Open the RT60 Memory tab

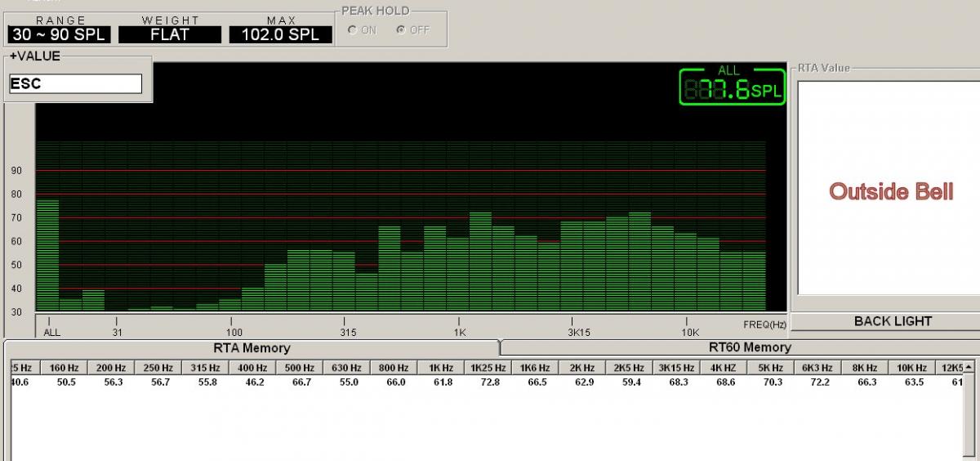click(x=738, y=348)
